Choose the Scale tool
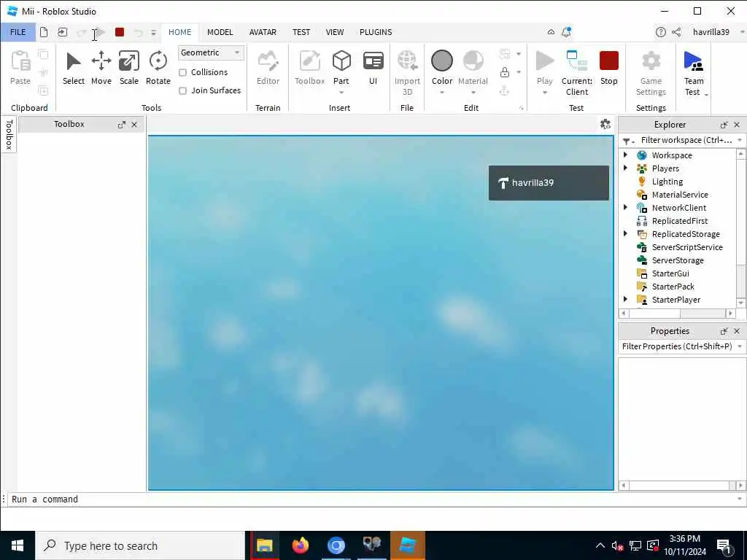Viewport: 747px width, 560px height. tap(128, 68)
